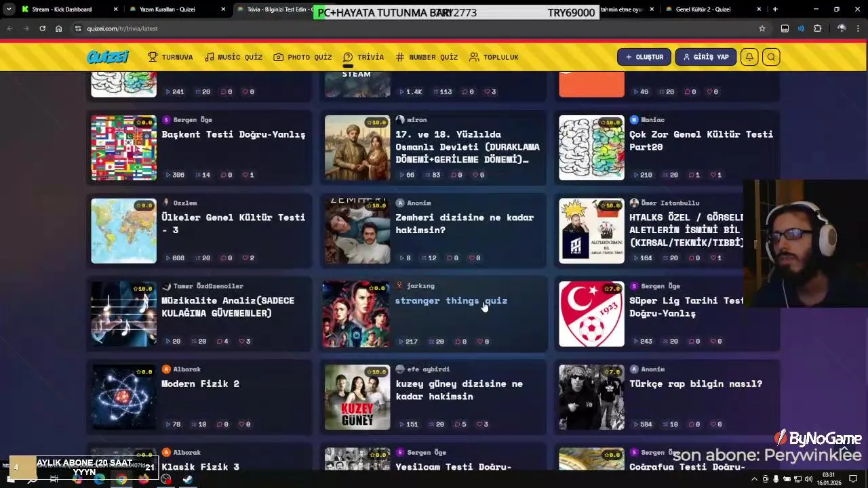Click colorful brain thumbnail of Çok Zor
868x488 pixels.
pos(591,148)
